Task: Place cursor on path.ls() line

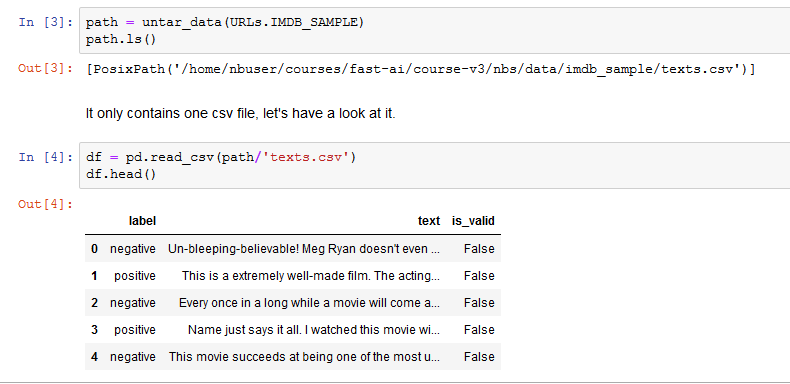Action: tap(121, 39)
